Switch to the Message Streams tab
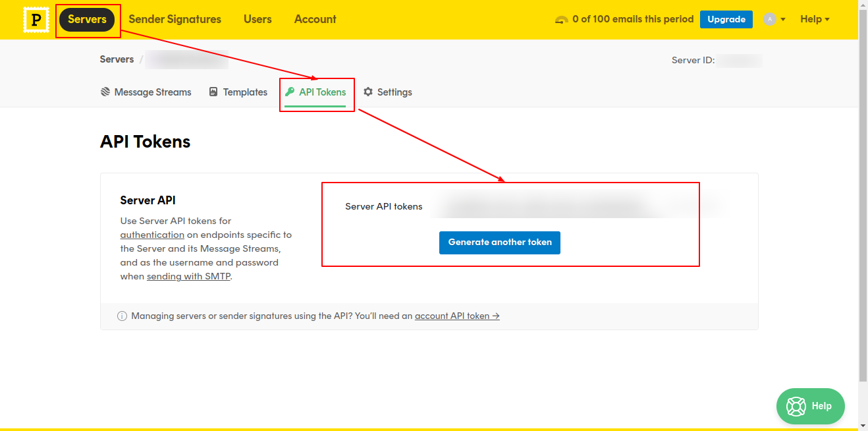This screenshot has width=868, height=431. coord(146,92)
